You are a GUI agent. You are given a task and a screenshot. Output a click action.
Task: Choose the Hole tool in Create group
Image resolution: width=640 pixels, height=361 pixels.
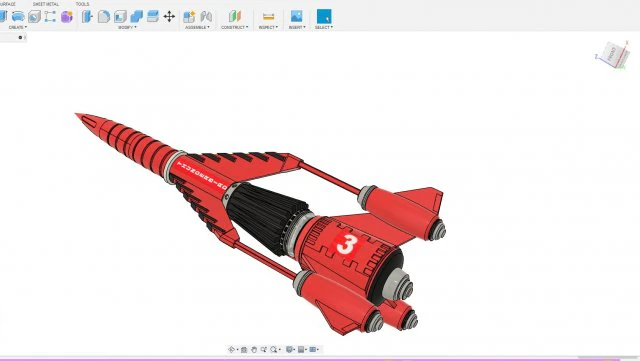pyautogui.click(x=34, y=16)
